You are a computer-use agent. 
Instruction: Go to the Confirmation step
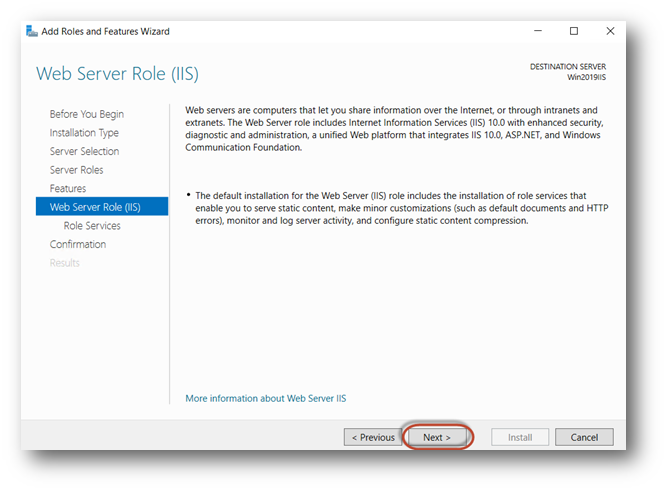(78, 244)
